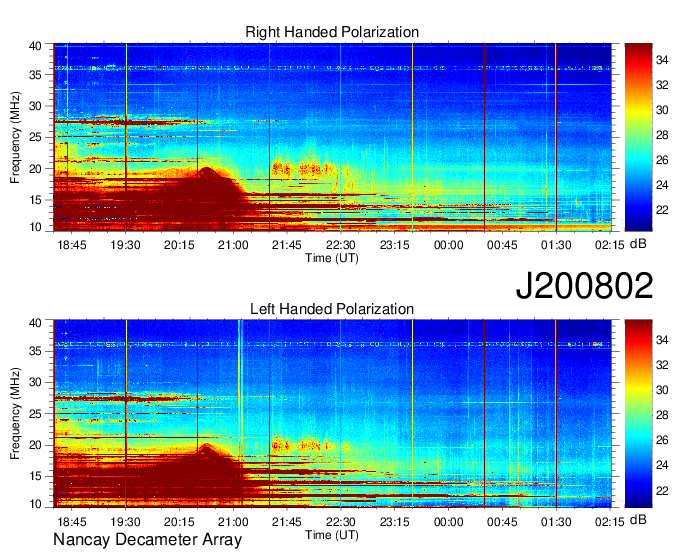Click 25 MHz tick on Left Handed frequency axis

click(36, 414)
